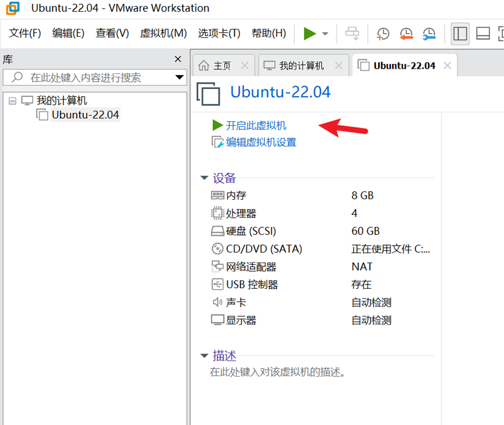Viewport: 504px width, 425px height.
Task: Collapse the 设备 section
Action: coord(204,178)
